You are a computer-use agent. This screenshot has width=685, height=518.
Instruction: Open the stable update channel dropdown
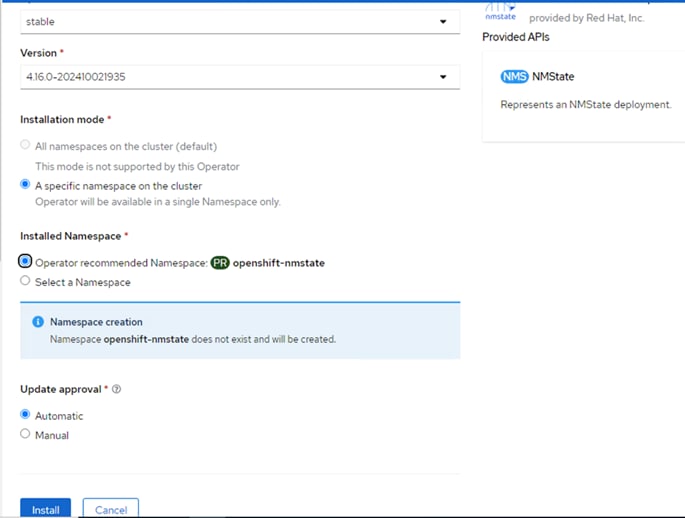click(240, 22)
